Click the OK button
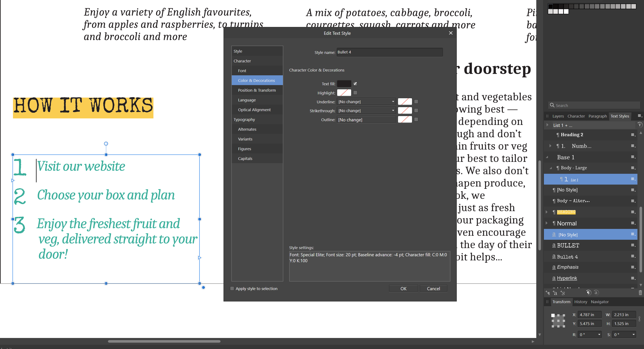 [403, 289]
